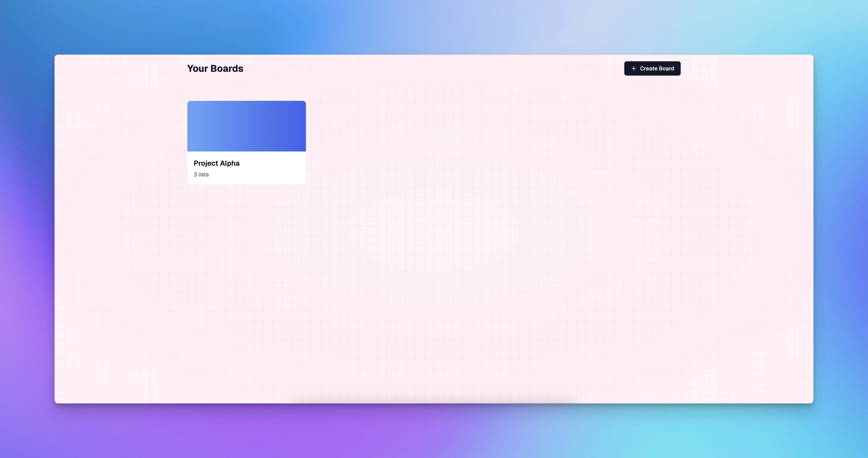The height and width of the screenshot is (458, 868).
Task: Click the word 'Your' in the page heading
Action: click(x=197, y=68)
